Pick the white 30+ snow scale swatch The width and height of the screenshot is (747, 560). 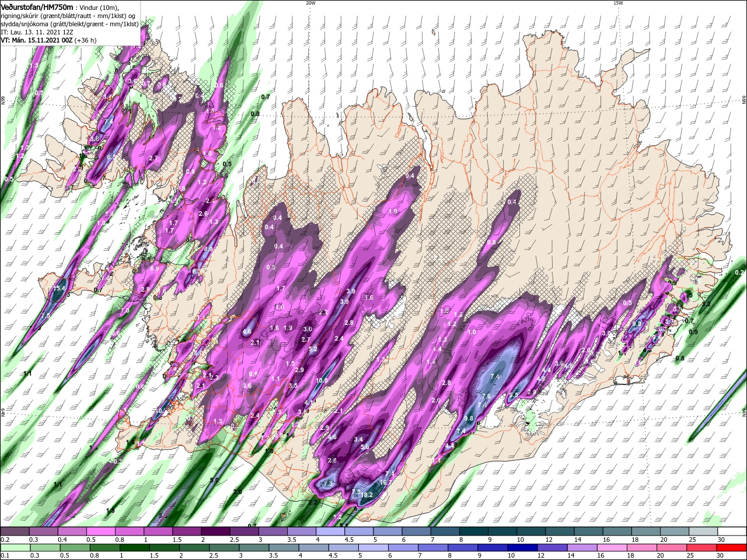click(732, 531)
